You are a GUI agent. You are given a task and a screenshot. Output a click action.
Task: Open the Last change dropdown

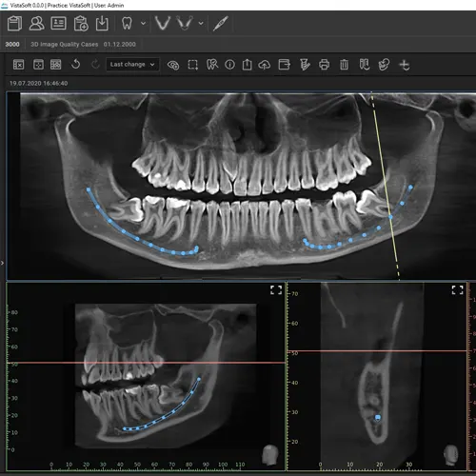tap(132, 65)
